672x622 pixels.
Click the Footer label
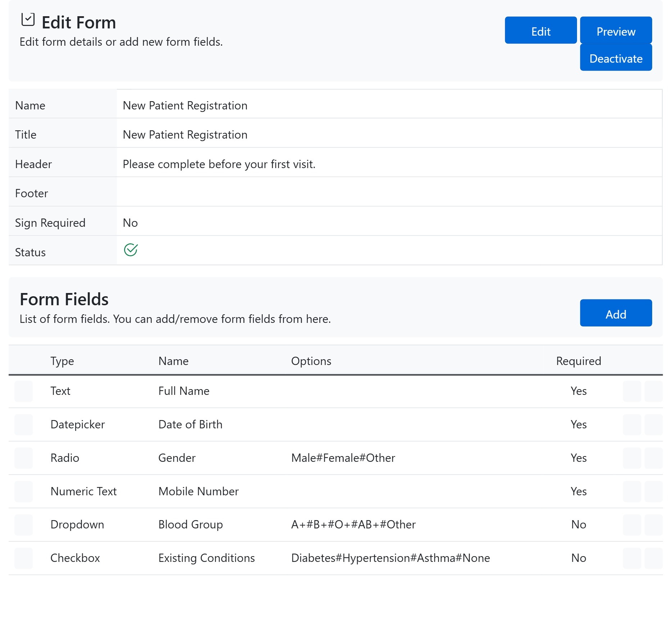31,193
